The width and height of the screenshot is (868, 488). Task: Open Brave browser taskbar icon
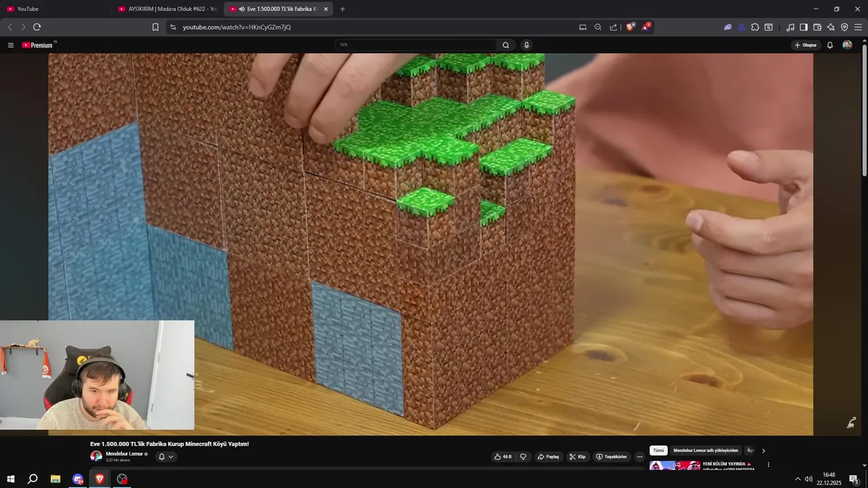pyautogui.click(x=100, y=479)
